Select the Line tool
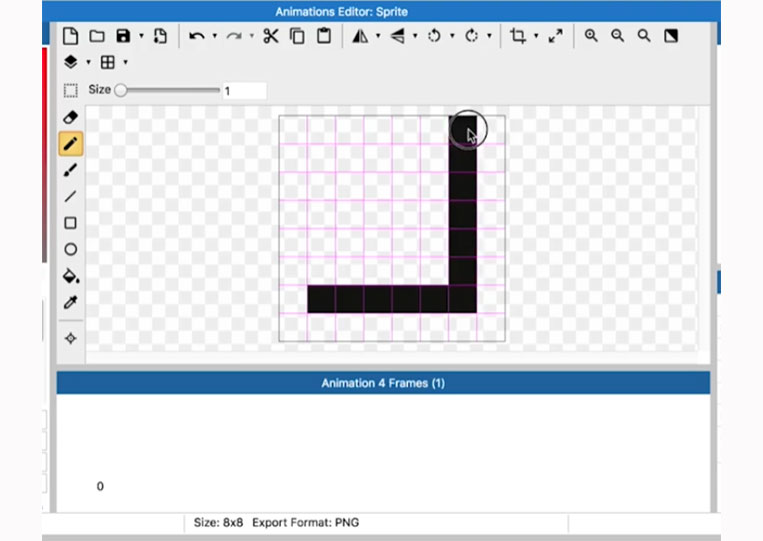The width and height of the screenshot is (763, 541). [71, 197]
